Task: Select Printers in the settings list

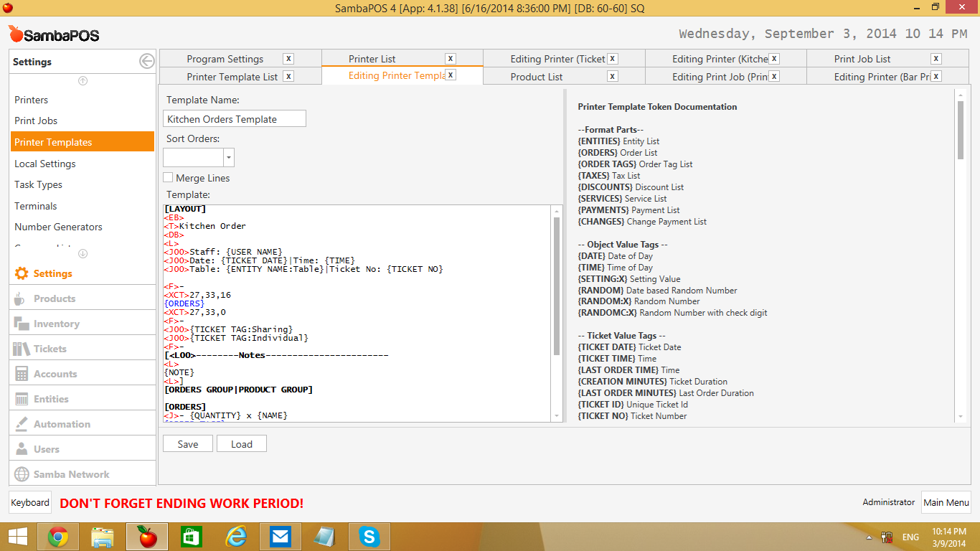Action: click(x=82, y=100)
